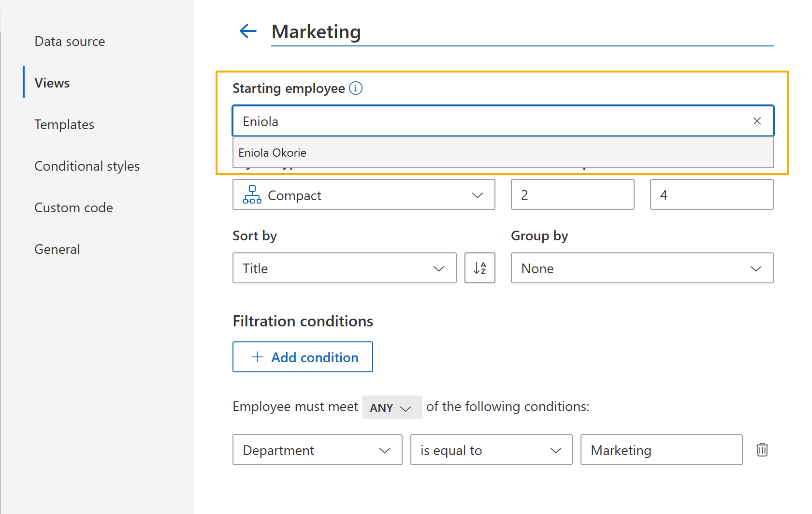Click the number field showing 2
The height and width of the screenshot is (514, 812).
572,194
